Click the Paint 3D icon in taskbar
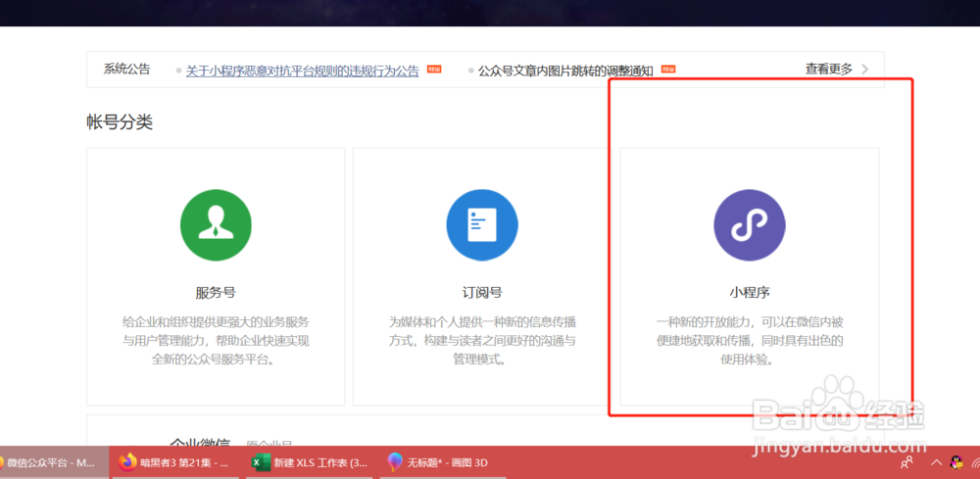The height and width of the screenshot is (479, 980). click(x=394, y=462)
